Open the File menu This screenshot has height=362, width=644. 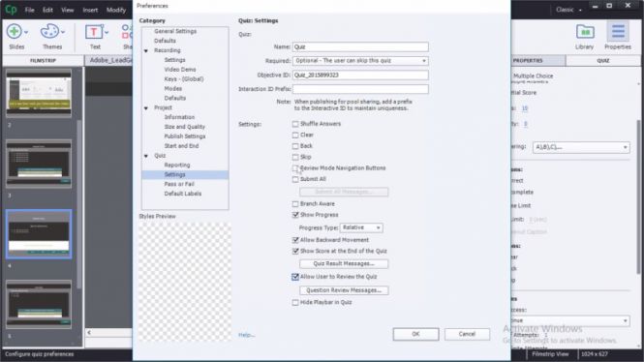[x=30, y=10]
